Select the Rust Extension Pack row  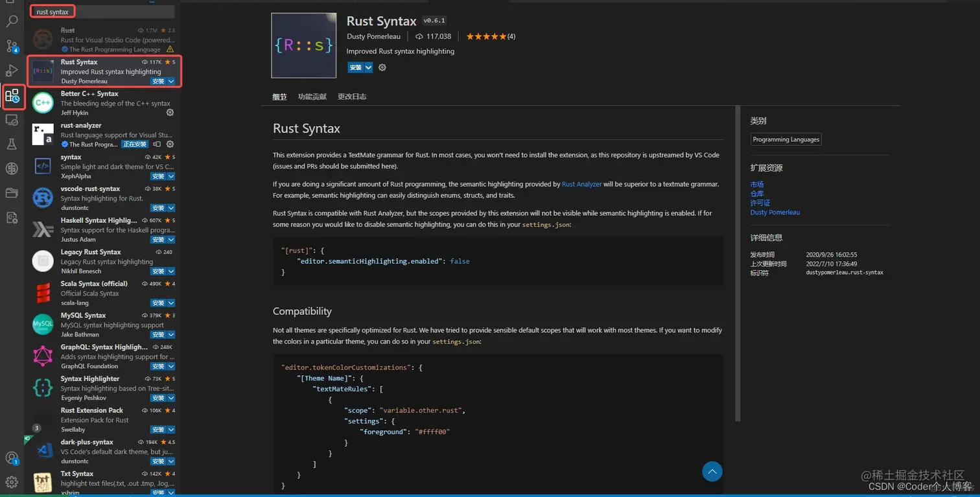point(104,420)
